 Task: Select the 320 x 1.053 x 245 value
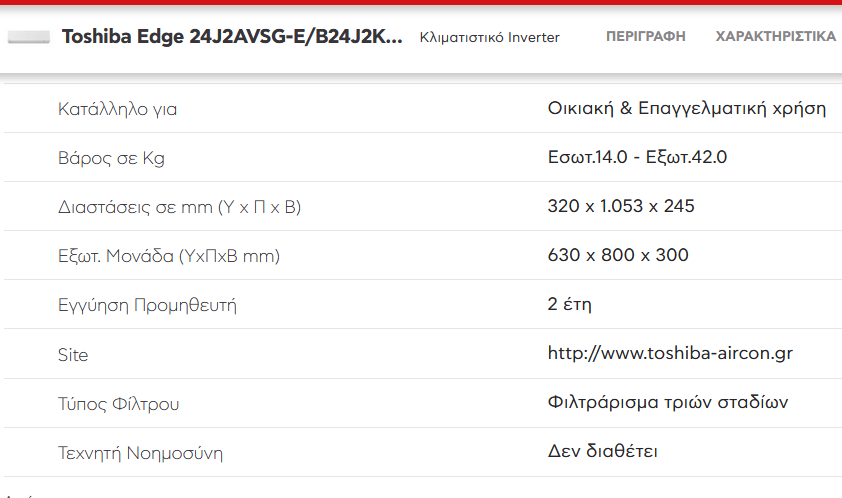coord(621,206)
